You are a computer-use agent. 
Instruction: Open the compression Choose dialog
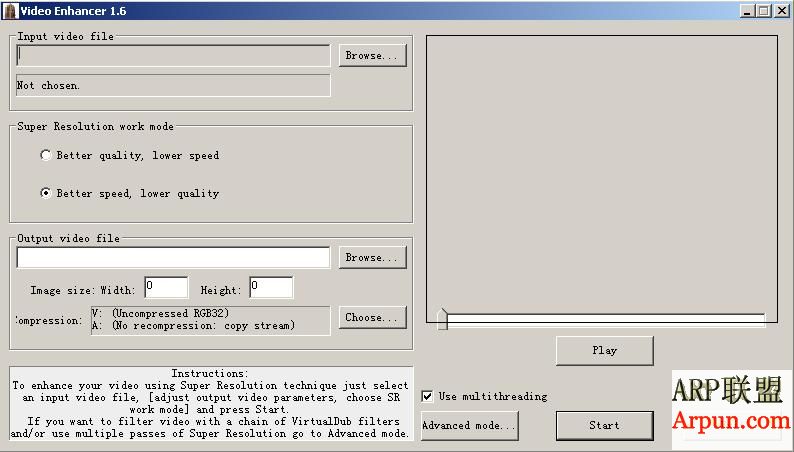pos(373,317)
